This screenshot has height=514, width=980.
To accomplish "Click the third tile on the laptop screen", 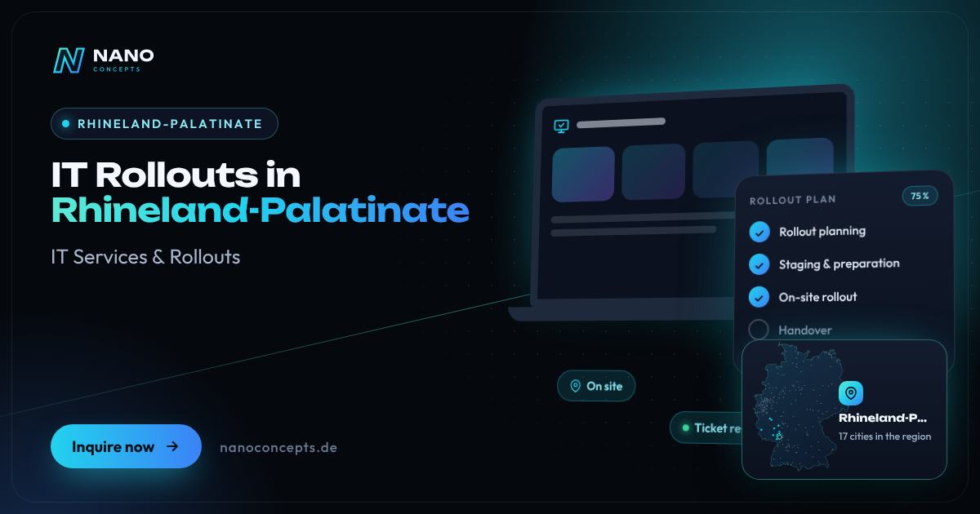I will coord(726,169).
